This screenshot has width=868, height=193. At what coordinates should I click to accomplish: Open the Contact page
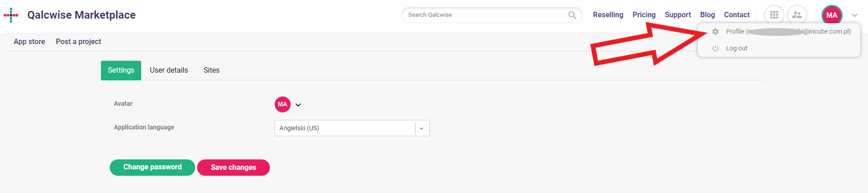[736, 15]
